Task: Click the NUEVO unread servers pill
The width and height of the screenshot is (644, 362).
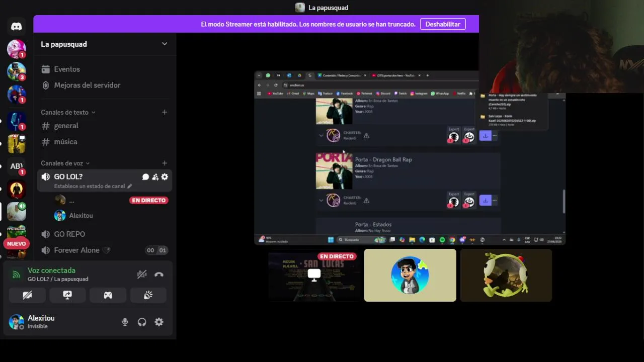Action: [x=16, y=243]
